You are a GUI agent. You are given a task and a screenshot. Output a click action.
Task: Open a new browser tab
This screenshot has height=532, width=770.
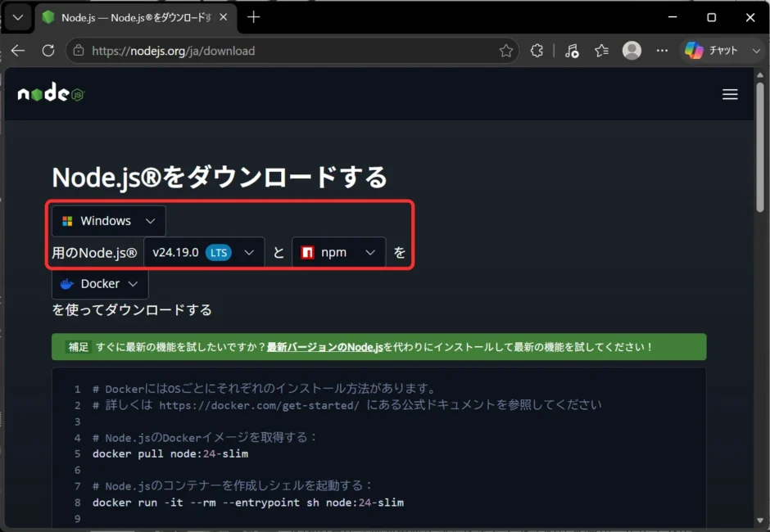[x=253, y=17]
